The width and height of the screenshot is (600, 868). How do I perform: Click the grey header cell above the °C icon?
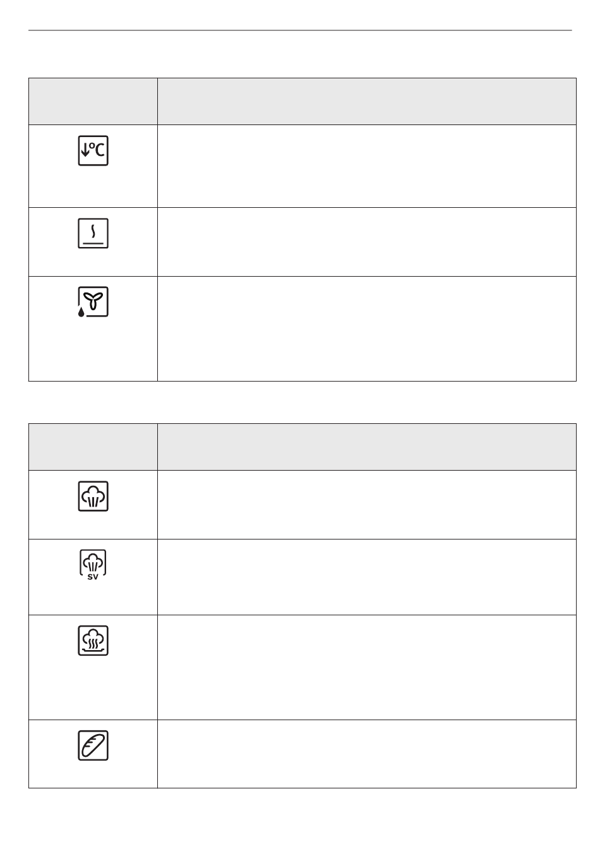(x=93, y=102)
